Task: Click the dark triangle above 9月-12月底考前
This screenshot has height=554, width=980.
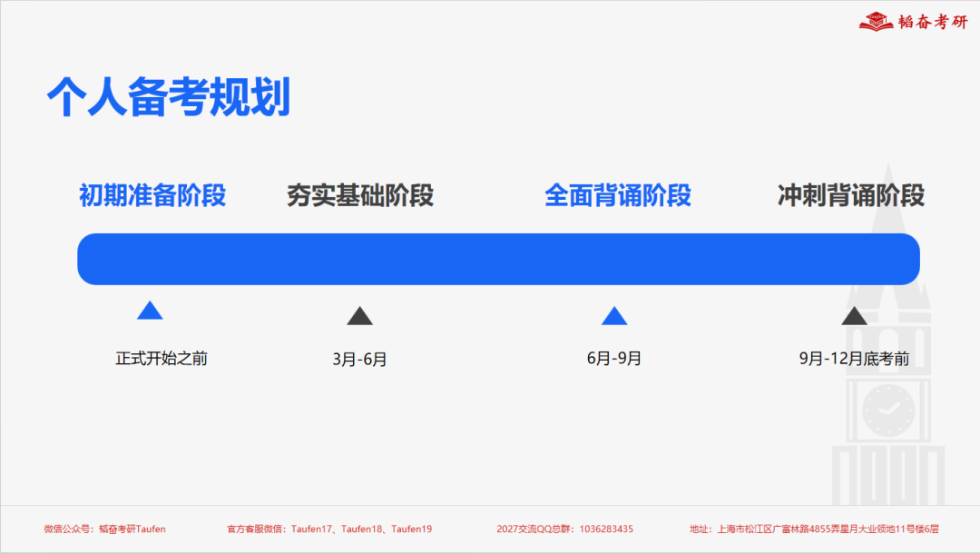Action: click(854, 316)
